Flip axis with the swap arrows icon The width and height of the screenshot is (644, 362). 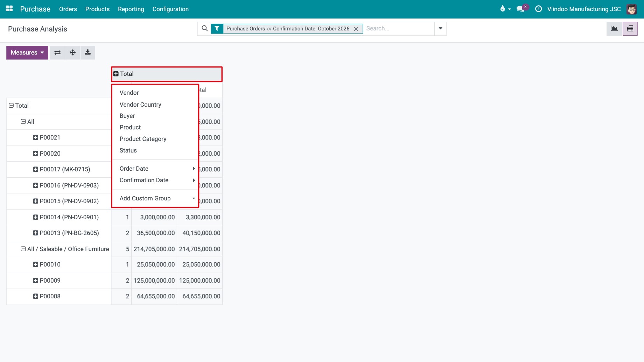tap(57, 52)
